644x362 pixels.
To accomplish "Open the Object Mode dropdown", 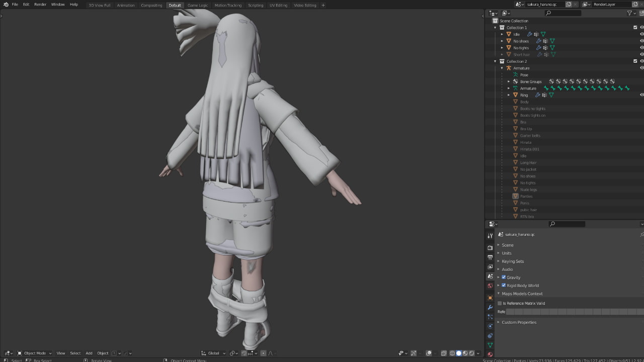I will (35, 353).
